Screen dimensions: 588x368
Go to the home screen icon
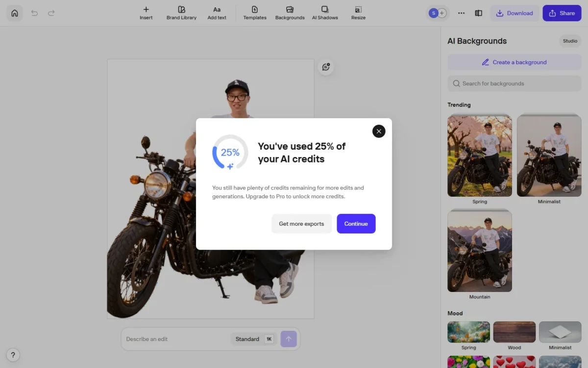click(15, 13)
